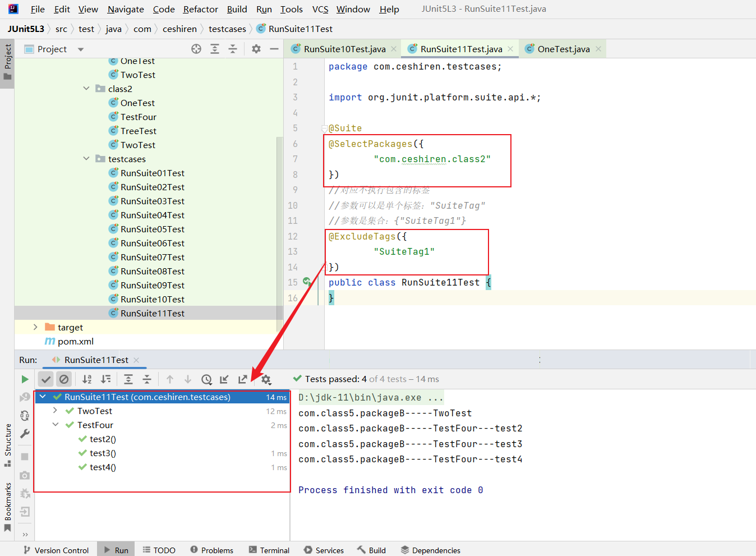756x556 pixels.
Task: Toggle Show Passed tests checkmark button
Action: tap(46, 380)
